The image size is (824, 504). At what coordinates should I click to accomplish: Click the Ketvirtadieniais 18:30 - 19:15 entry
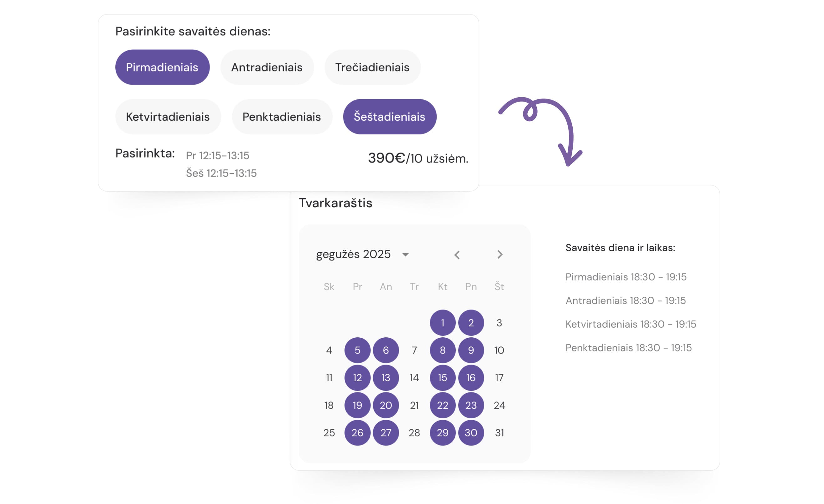(631, 324)
